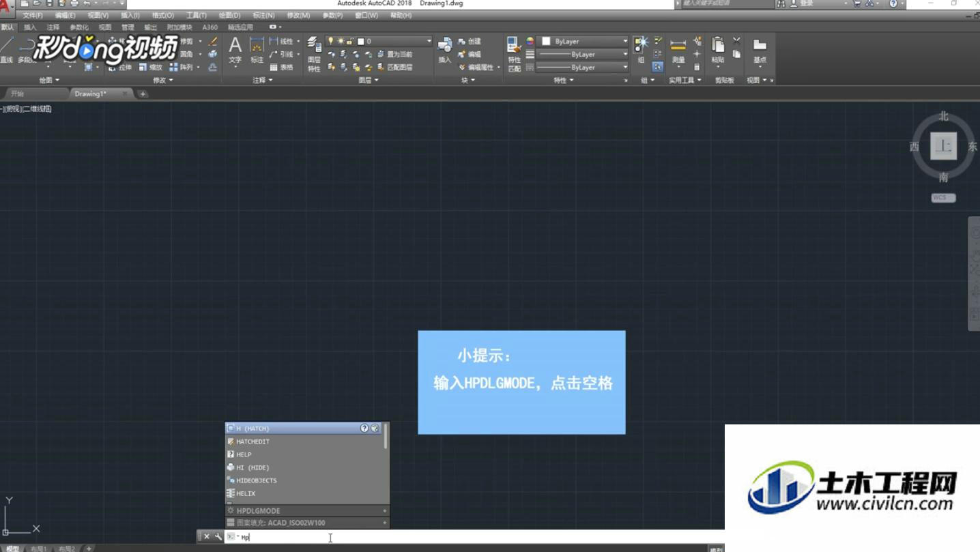
Task: Select HELIX command suggestion
Action: click(x=304, y=493)
